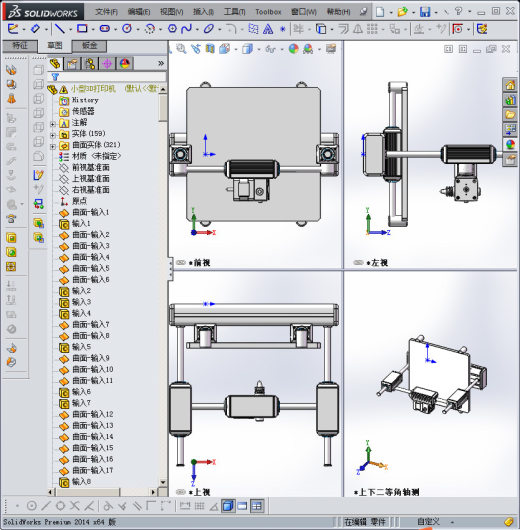Click the Edit Appearance color ball icon
520x530 pixels.
click(x=293, y=49)
